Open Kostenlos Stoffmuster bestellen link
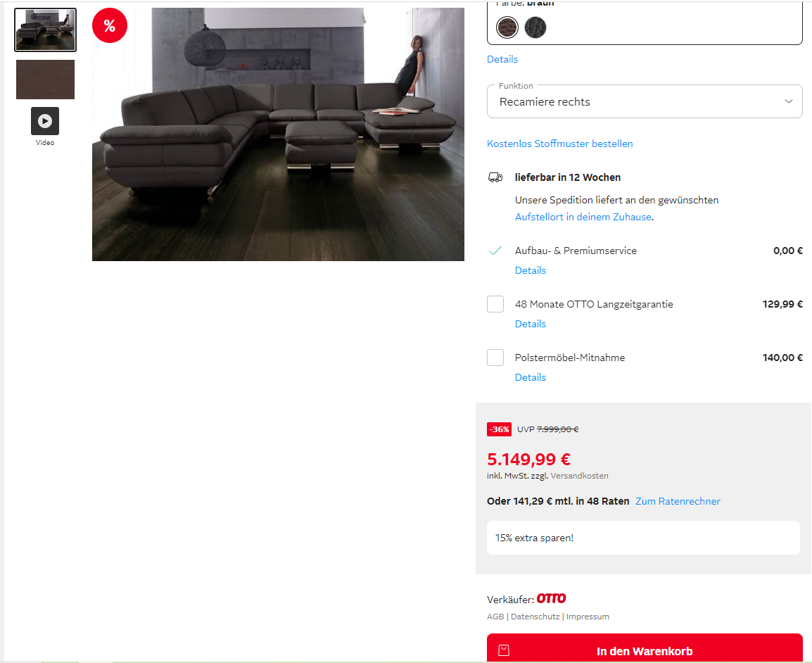Screen dimensions: 812x663 [560, 144]
